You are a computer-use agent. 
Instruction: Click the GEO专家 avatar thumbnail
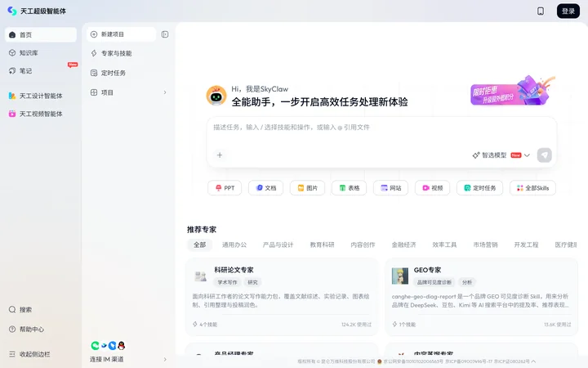pos(399,276)
